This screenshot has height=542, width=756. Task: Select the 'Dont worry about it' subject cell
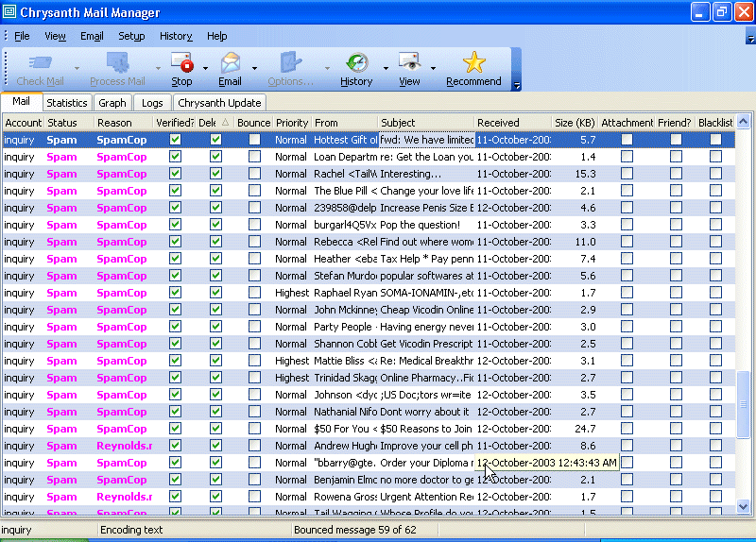[427, 412]
